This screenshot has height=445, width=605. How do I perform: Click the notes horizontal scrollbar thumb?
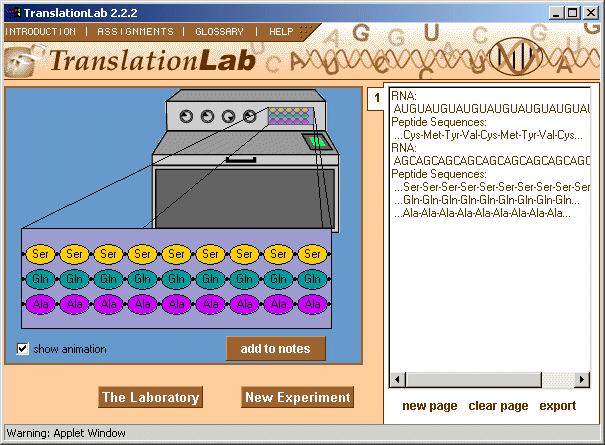473,380
